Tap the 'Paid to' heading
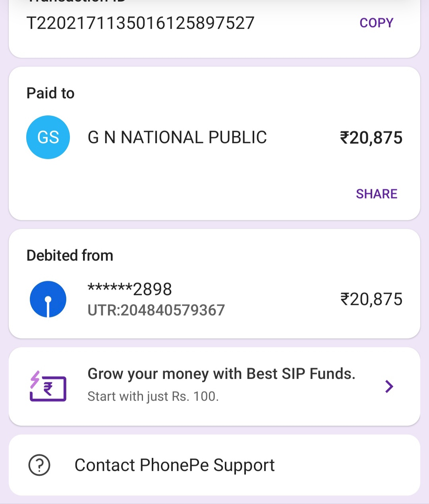Image resolution: width=429 pixels, height=504 pixels. pyautogui.click(x=50, y=93)
